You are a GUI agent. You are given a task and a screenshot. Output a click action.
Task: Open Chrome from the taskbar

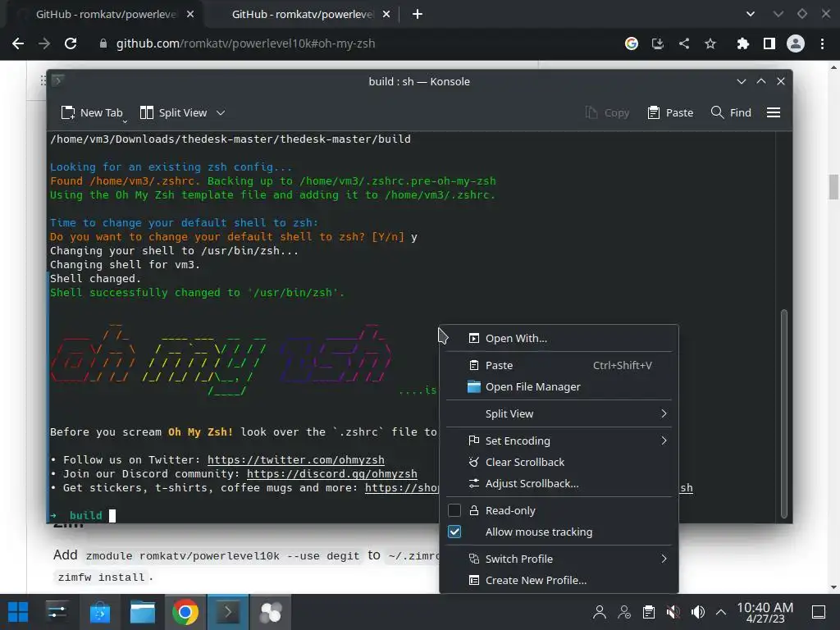(x=185, y=612)
